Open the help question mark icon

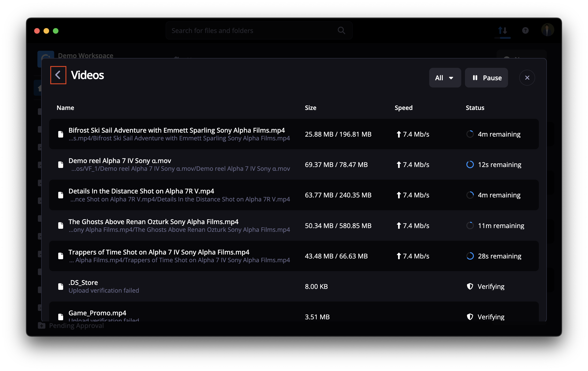[x=525, y=31]
